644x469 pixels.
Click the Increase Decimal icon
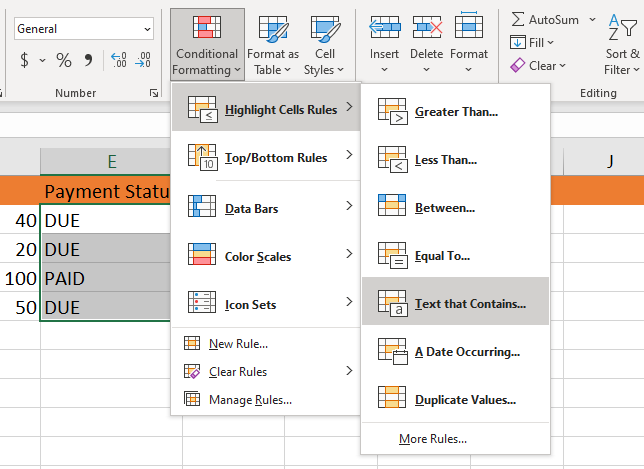coord(118,61)
